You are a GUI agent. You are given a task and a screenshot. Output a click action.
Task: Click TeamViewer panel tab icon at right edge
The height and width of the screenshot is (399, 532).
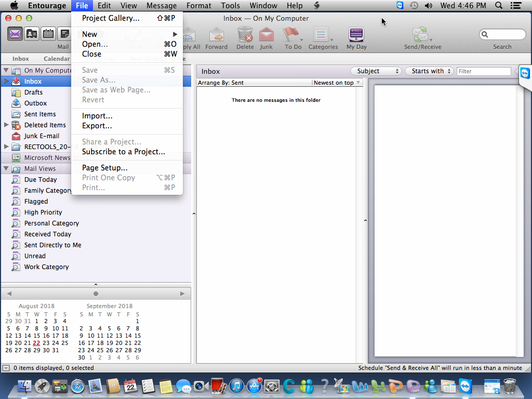coord(525,73)
